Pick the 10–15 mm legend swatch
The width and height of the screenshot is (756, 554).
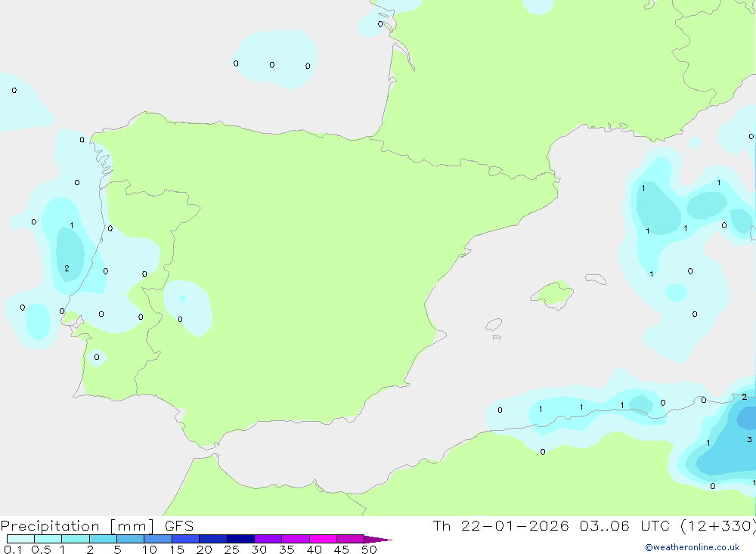(158, 539)
